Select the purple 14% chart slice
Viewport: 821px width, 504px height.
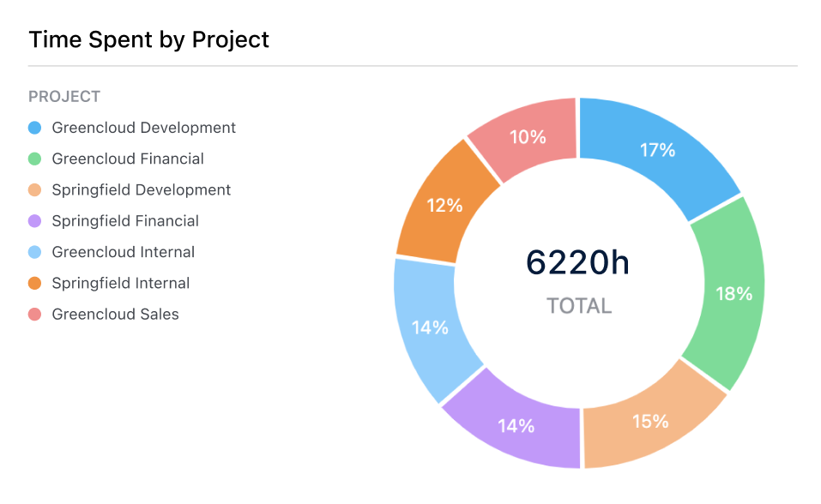click(x=516, y=424)
